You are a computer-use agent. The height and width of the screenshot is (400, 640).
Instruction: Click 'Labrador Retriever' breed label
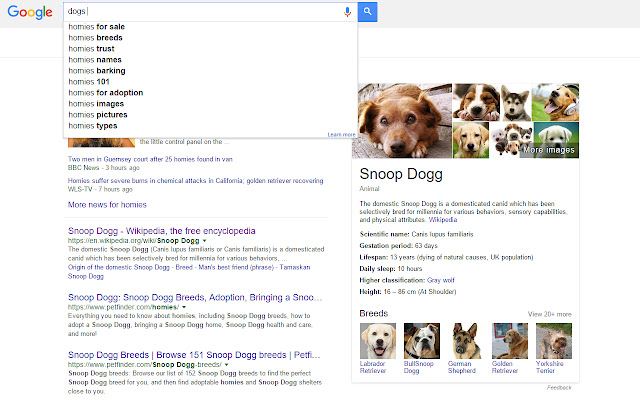[373, 367]
